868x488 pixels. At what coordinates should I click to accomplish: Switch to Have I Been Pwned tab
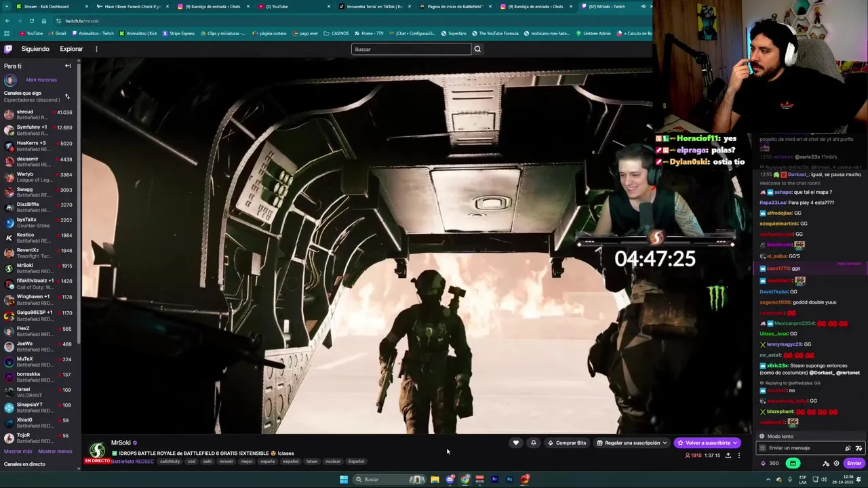tap(132, 6)
